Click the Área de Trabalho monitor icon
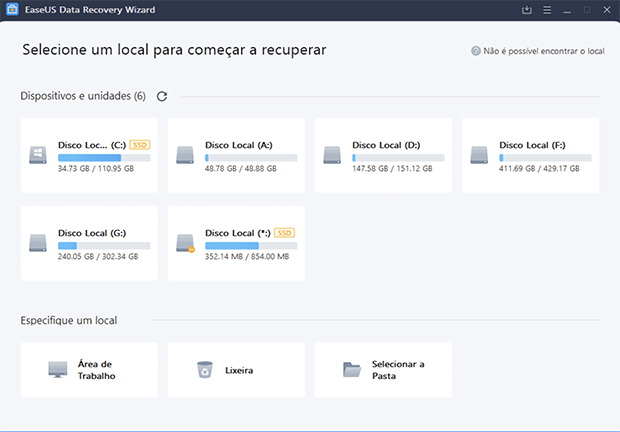Screen dimensions: 620x432 [x=58, y=370]
